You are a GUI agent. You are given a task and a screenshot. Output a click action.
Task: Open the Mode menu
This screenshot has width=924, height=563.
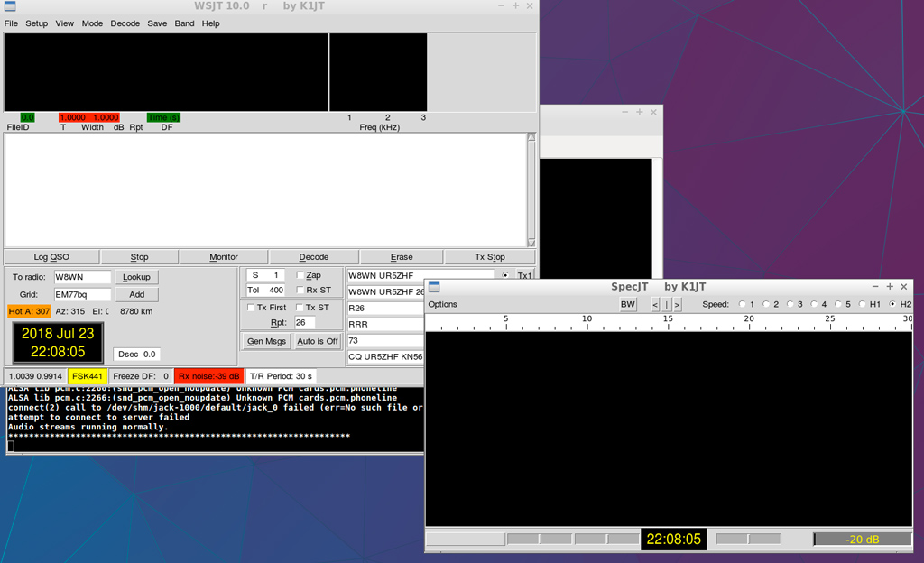(92, 23)
